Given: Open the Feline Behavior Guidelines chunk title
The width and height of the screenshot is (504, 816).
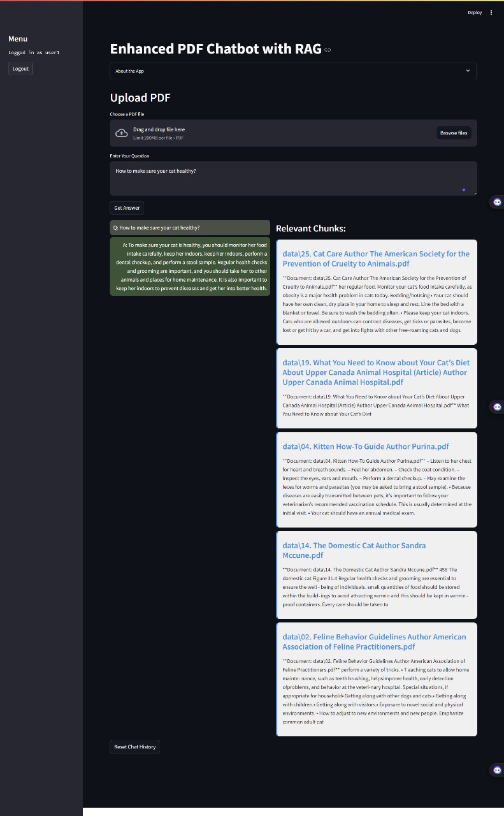Looking at the screenshot, I should pos(374,641).
